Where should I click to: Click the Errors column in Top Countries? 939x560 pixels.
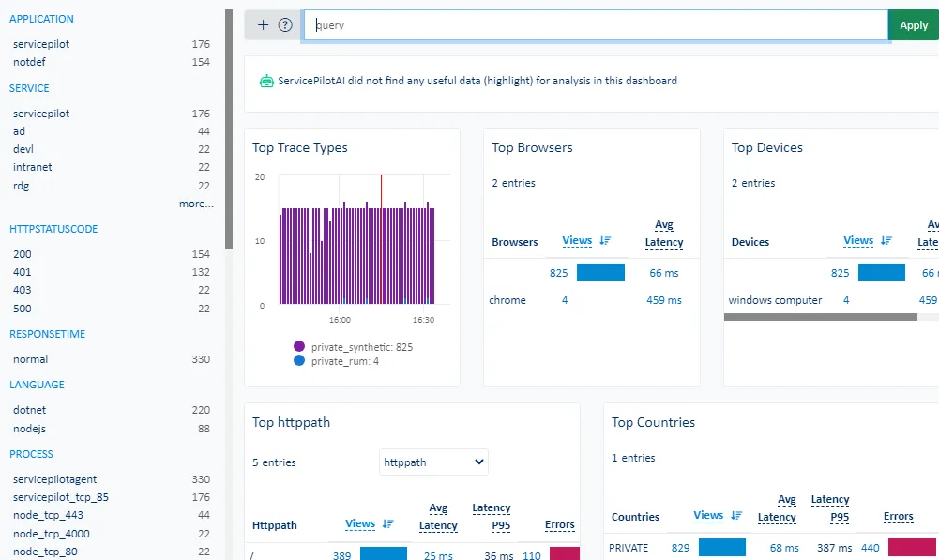click(x=898, y=517)
